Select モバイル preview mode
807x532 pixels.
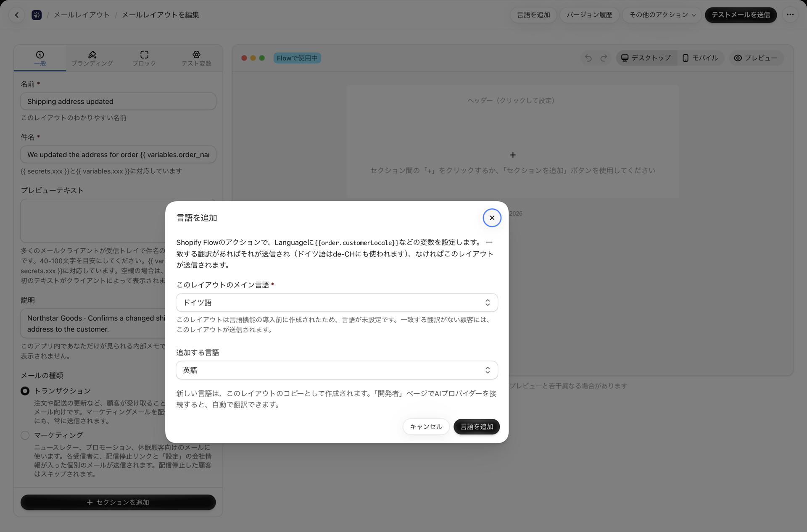coord(700,58)
